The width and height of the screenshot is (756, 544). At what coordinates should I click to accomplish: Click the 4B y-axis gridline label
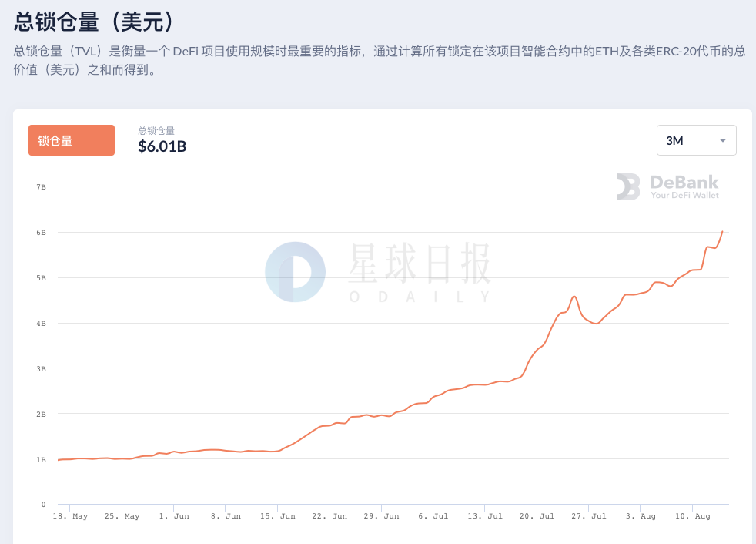41,324
